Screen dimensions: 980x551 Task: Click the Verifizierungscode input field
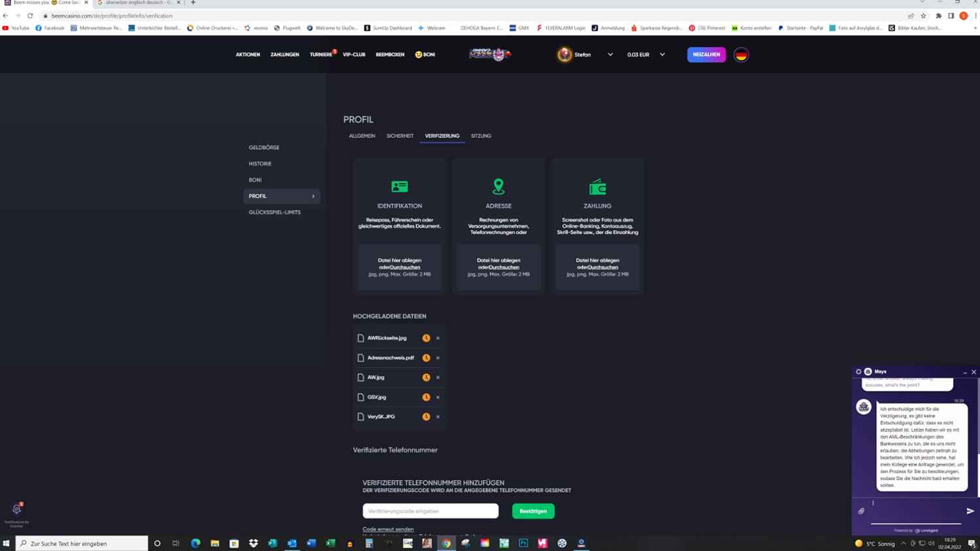pos(430,511)
